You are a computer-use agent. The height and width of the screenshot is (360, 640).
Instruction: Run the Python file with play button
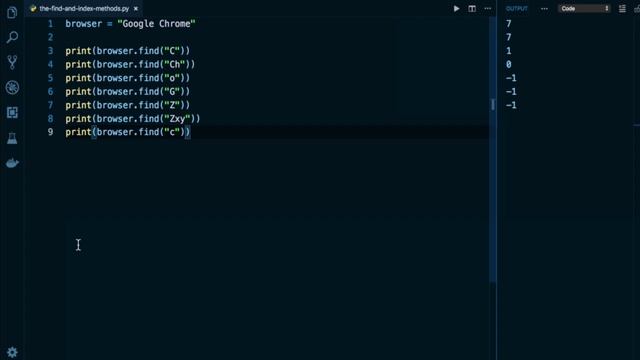[456, 9]
